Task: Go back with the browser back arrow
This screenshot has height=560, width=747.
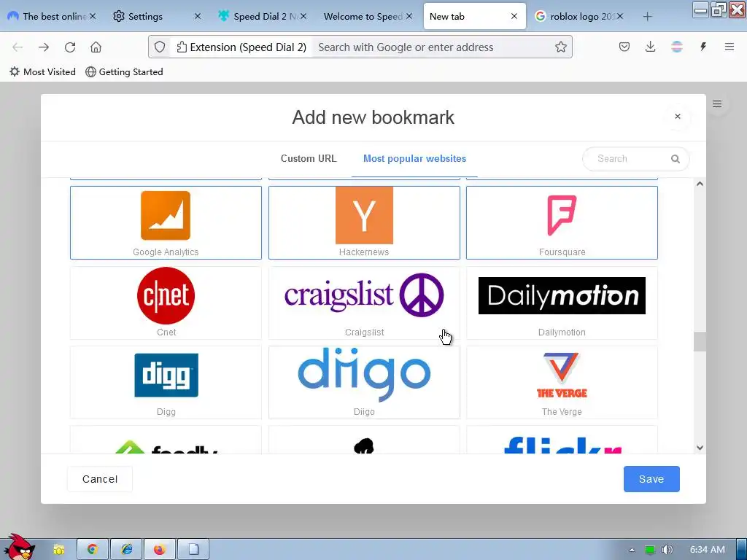Action: click(x=18, y=47)
